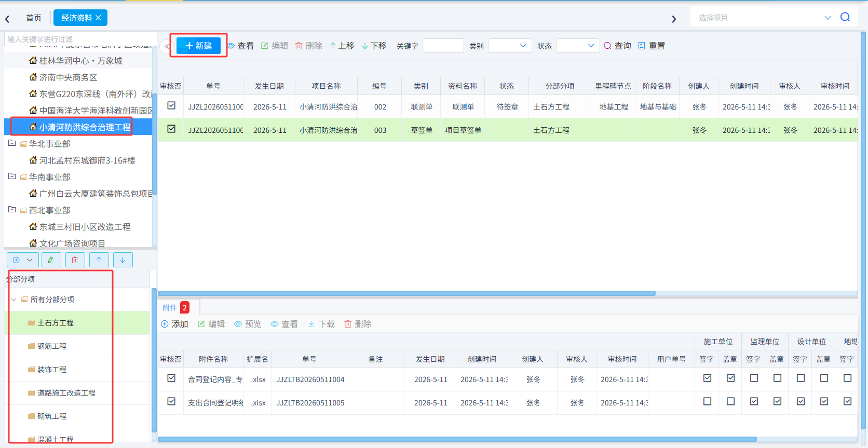The width and height of the screenshot is (868, 448).
Task: Toggle 审核否 checkbox for 合同登记内容 attachment
Action: pos(171,378)
